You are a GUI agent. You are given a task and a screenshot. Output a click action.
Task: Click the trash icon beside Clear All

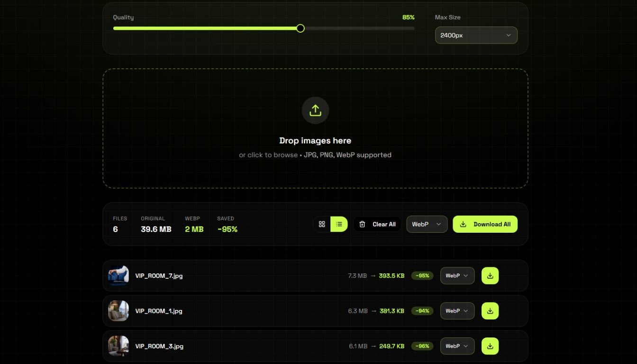coord(362,224)
